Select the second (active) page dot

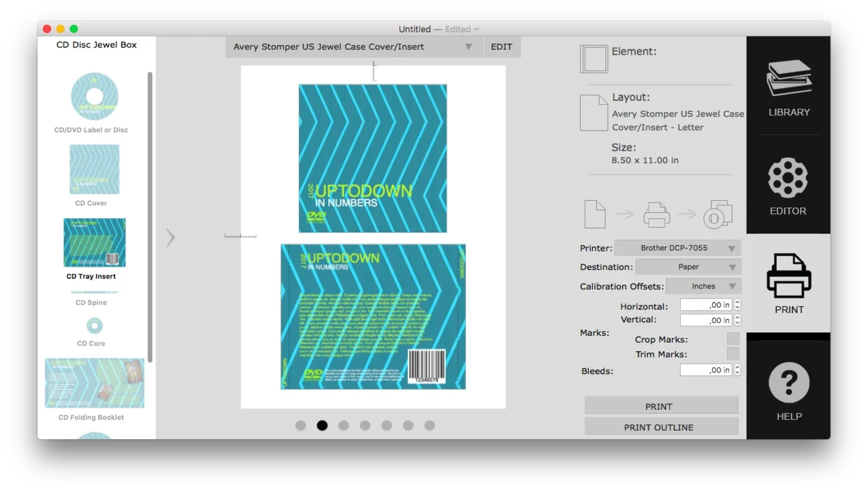322,425
